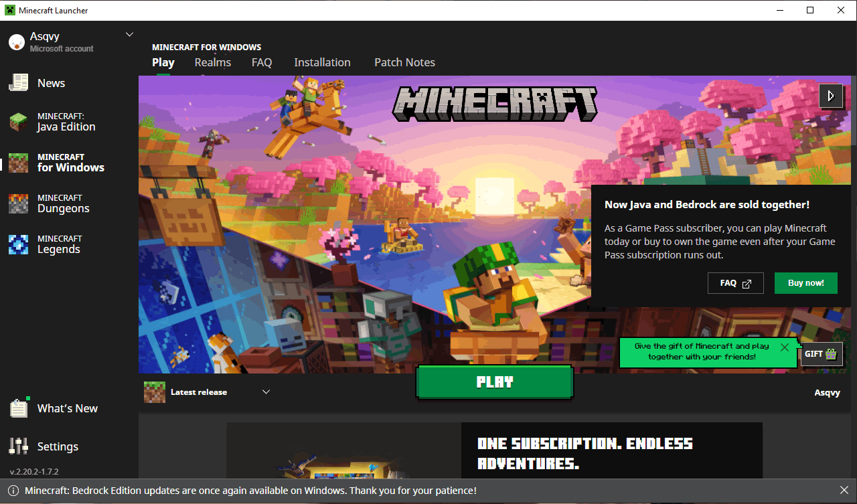Open the Minecraft Dungeons icon

(18, 203)
